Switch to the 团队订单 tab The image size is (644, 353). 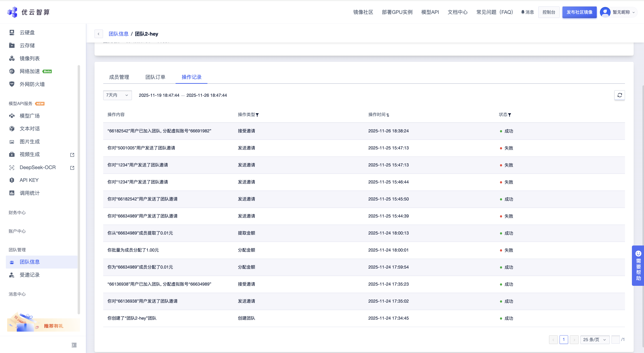click(x=155, y=77)
